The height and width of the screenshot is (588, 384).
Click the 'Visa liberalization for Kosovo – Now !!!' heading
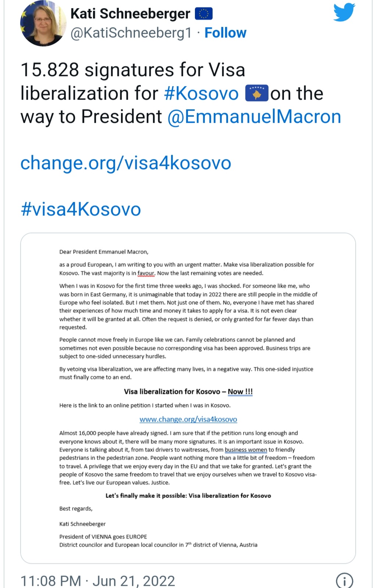click(188, 392)
